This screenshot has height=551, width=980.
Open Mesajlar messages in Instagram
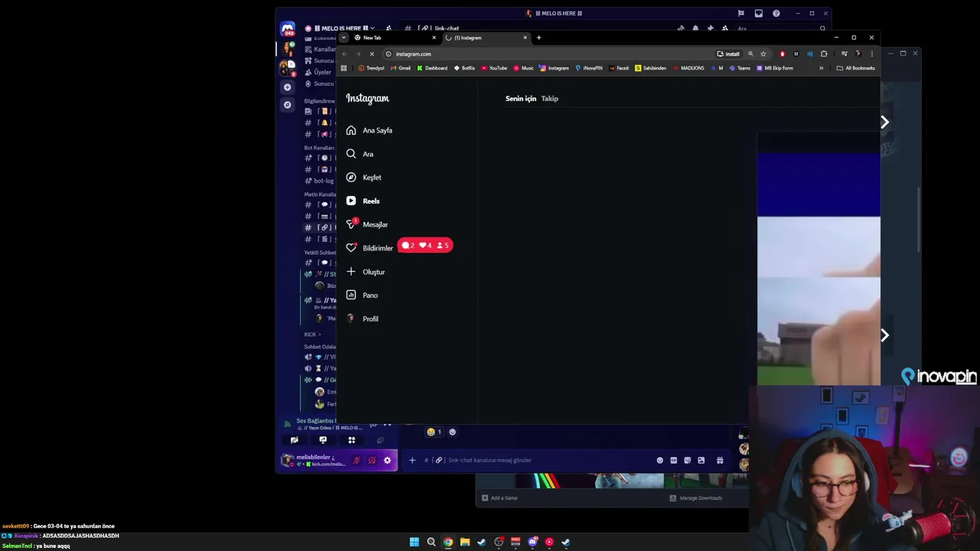tap(367, 224)
